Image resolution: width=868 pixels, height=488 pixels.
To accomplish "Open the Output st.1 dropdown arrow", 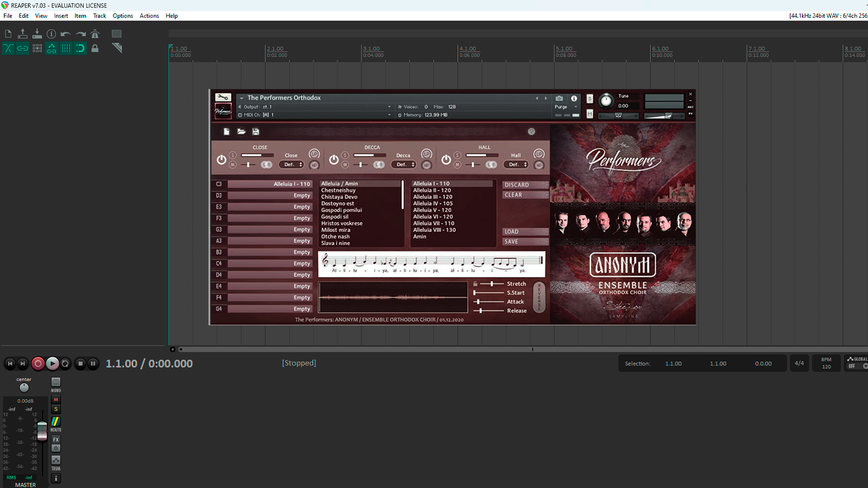I will coord(390,107).
